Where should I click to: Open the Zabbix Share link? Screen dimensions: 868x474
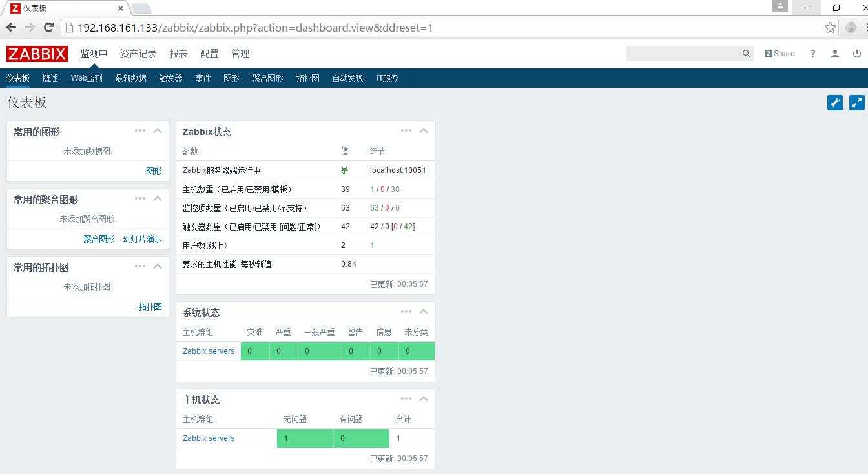780,54
